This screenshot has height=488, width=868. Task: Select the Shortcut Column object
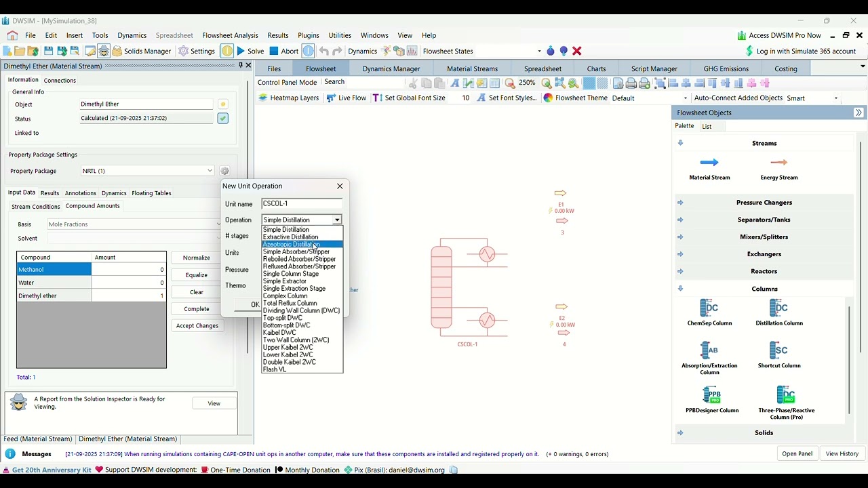coord(779,355)
